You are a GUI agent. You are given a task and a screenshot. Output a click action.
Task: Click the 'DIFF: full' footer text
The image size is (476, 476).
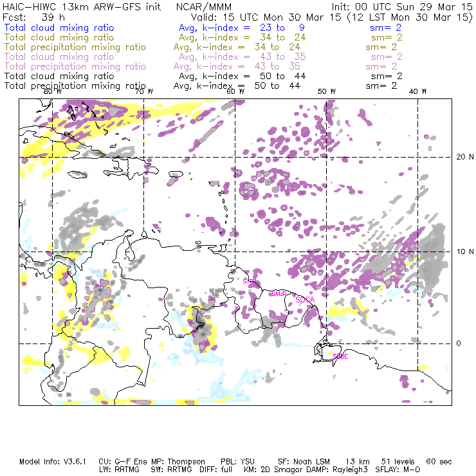click(216, 470)
